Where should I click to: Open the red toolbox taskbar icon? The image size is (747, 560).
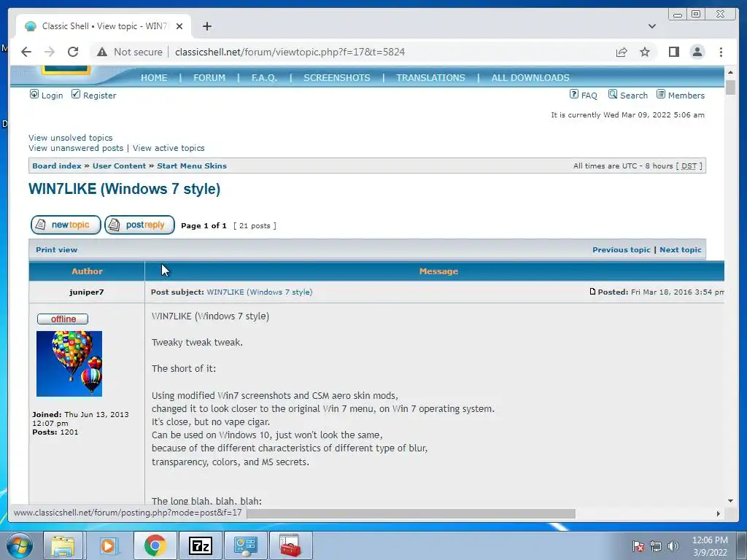[290, 545]
